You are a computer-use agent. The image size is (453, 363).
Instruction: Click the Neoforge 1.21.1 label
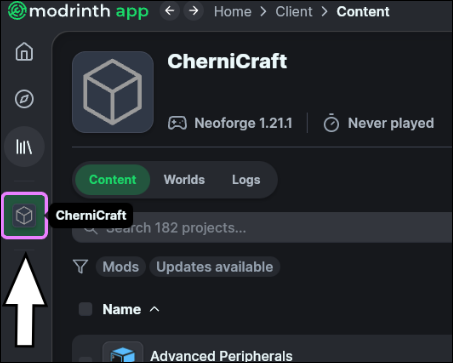[243, 123]
